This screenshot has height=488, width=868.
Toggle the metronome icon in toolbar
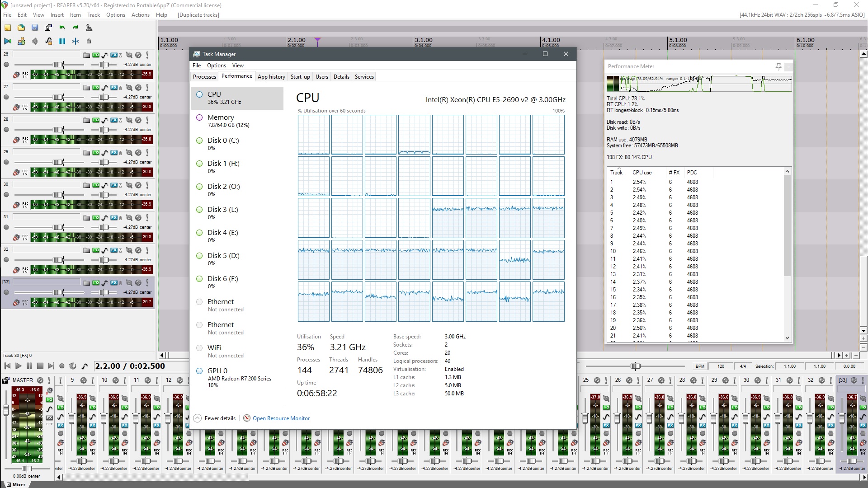[x=89, y=28]
